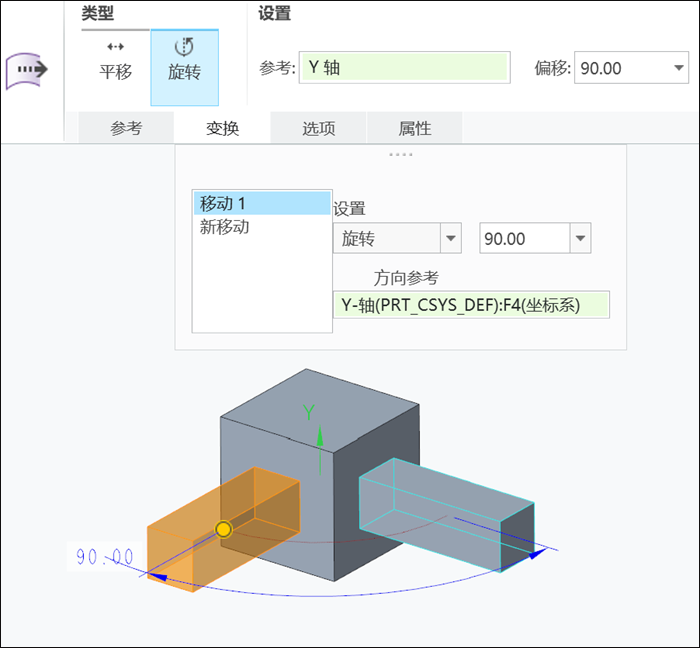Open the panel angle value dropdown arrow
Image resolution: width=700 pixels, height=648 pixels.
[580, 238]
